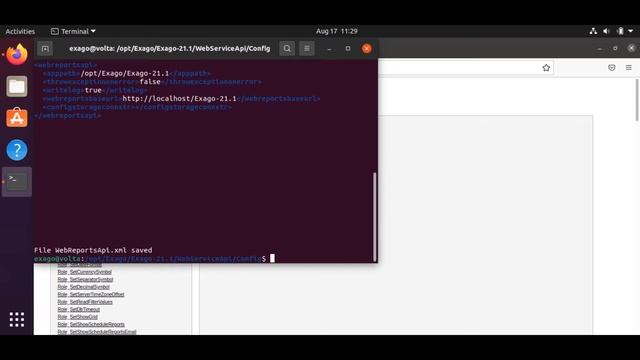This screenshot has height=360, width=640.
Task: Click the terminal title showing WebServiceApi/Config path
Action: 169,49
